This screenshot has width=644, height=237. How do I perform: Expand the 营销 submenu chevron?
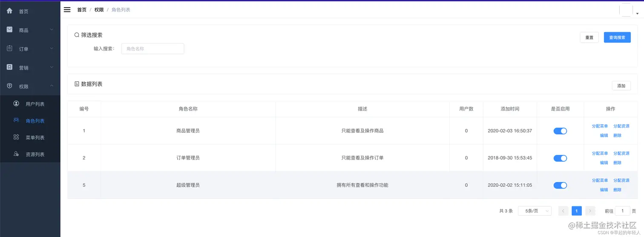[x=52, y=67]
